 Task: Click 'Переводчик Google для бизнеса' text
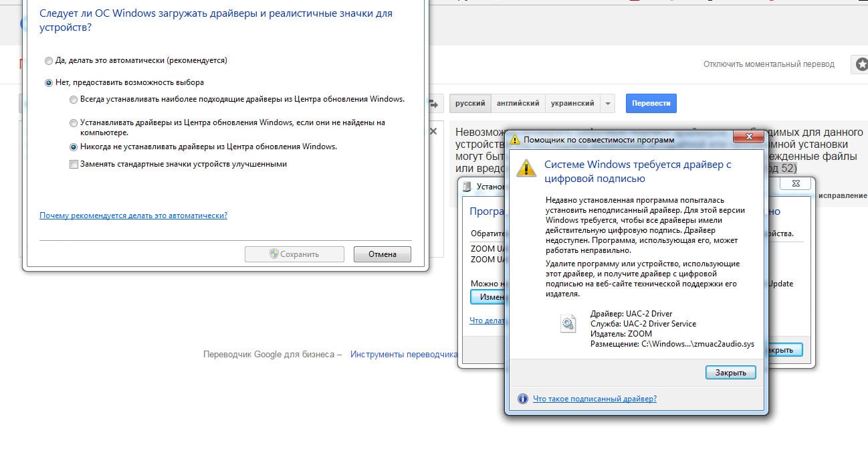(268, 354)
